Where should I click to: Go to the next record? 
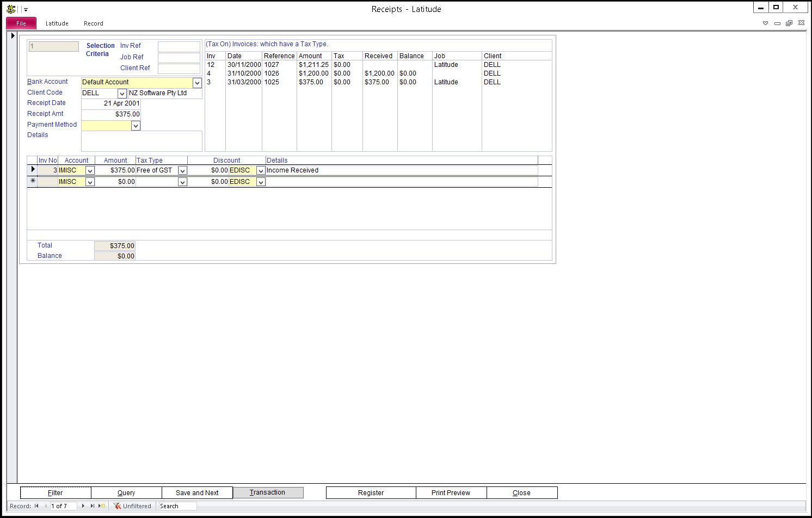coord(83,506)
